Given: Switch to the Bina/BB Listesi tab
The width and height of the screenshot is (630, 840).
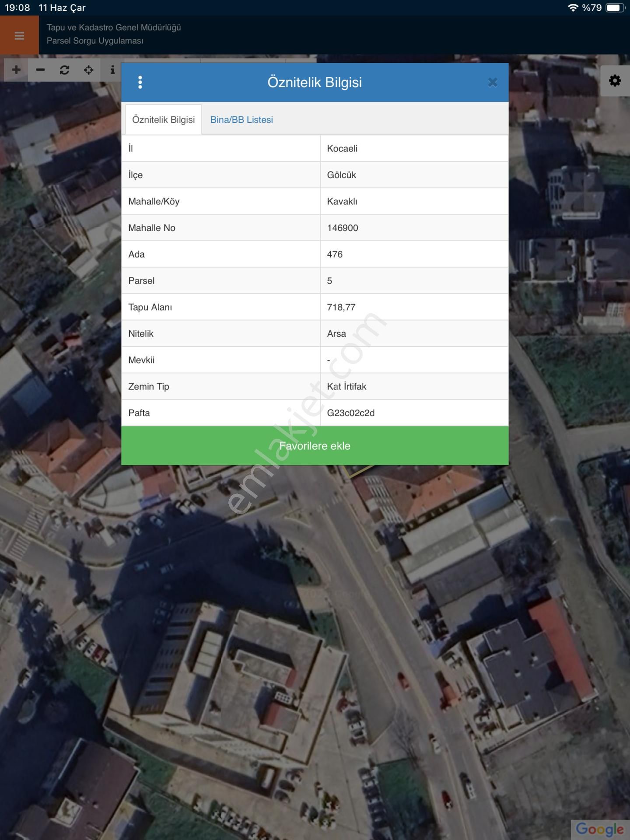Looking at the screenshot, I should click(x=241, y=120).
